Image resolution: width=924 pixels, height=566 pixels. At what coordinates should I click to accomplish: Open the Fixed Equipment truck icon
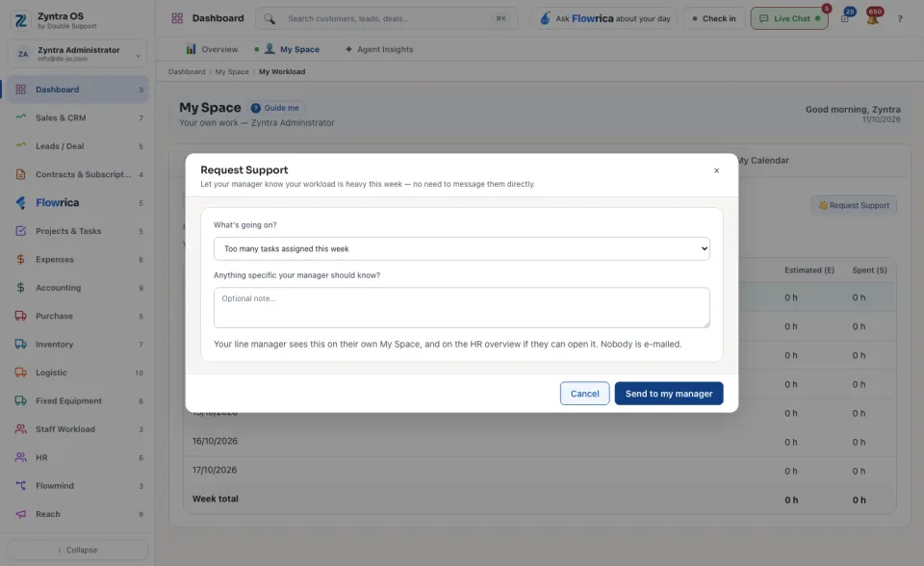click(20, 400)
